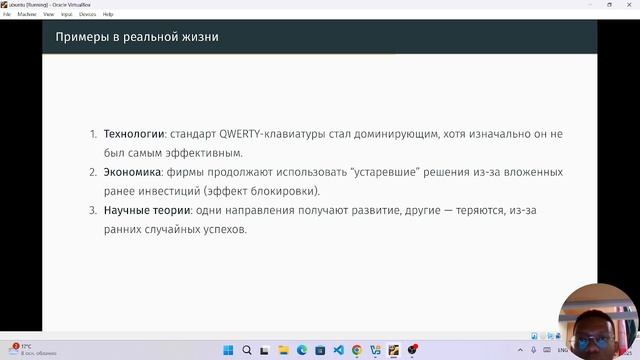Click the first VirtualBox status bar indicator
This screenshot has height=360, width=640.
(x=534, y=336)
